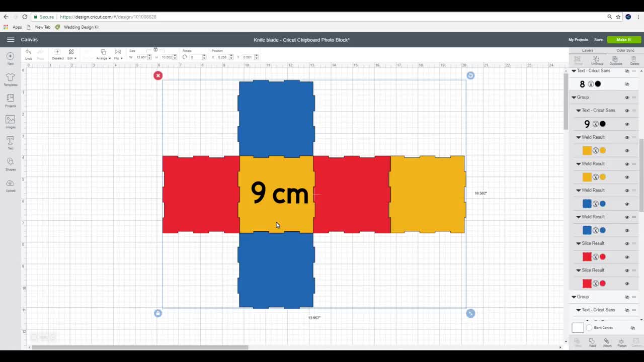Viewport: 644px width, 362px height.
Task: Collapse the top Text - Cricut Sans layer
Action: (574, 71)
